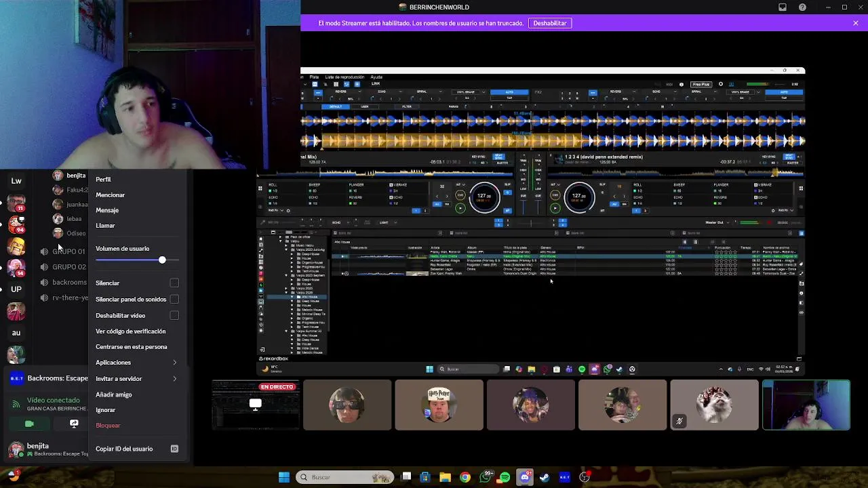Open Google Chrome from the taskbar

[x=465, y=477]
